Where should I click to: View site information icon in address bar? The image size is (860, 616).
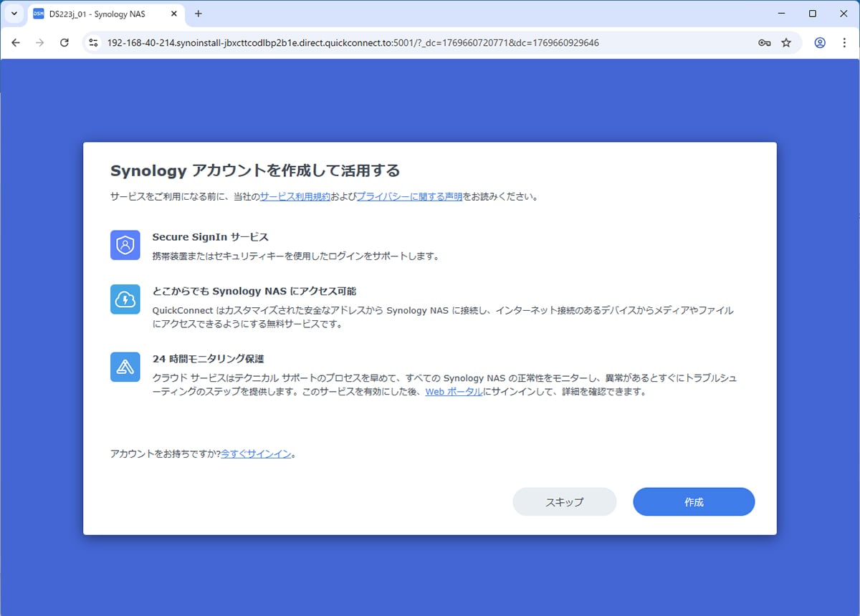coord(92,43)
